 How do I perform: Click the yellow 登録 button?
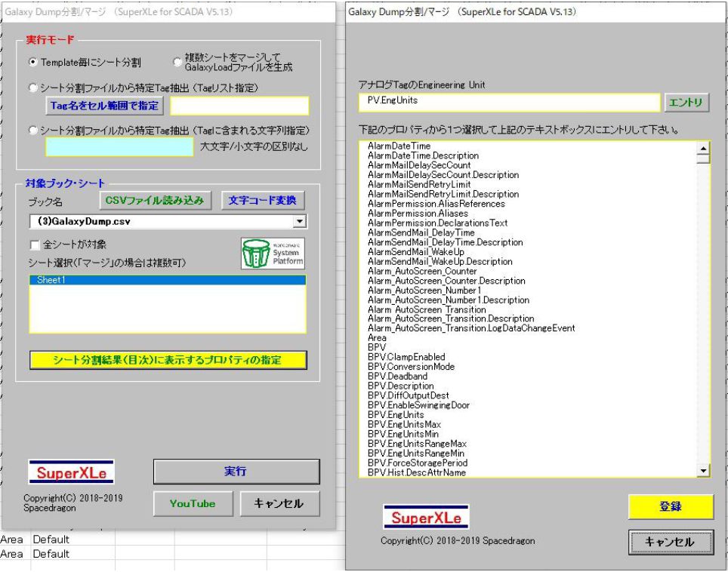tap(671, 506)
